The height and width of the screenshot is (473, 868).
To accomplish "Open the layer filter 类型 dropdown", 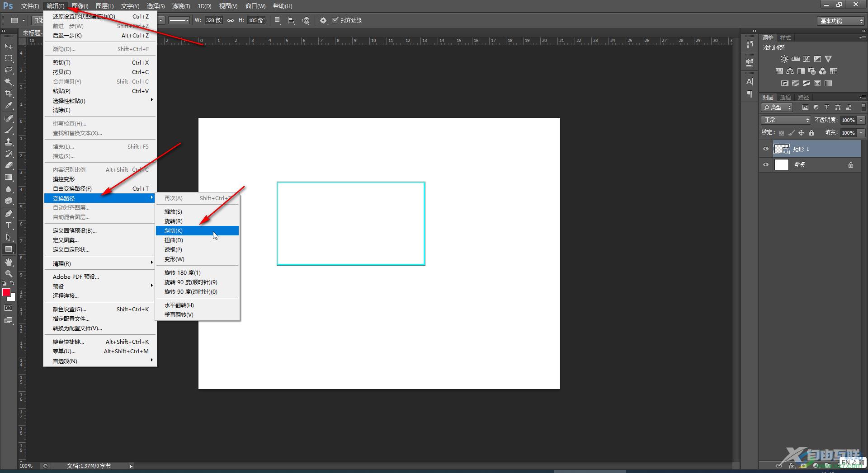I will (x=777, y=108).
